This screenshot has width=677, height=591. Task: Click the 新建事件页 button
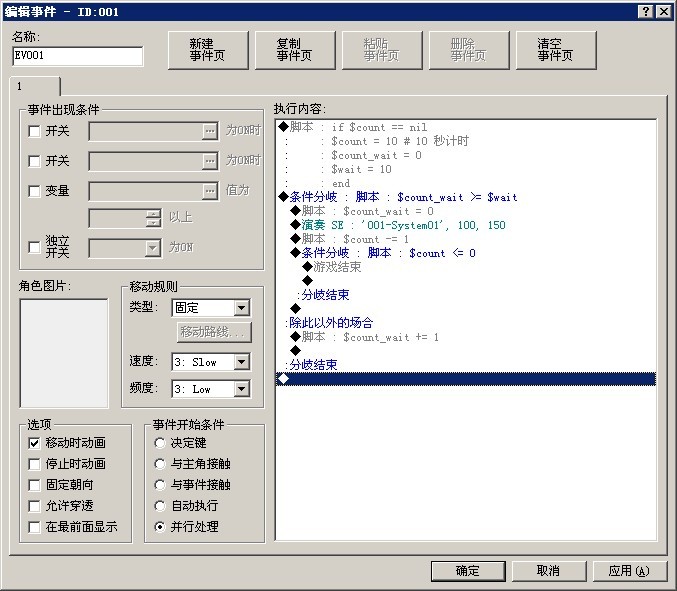208,50
